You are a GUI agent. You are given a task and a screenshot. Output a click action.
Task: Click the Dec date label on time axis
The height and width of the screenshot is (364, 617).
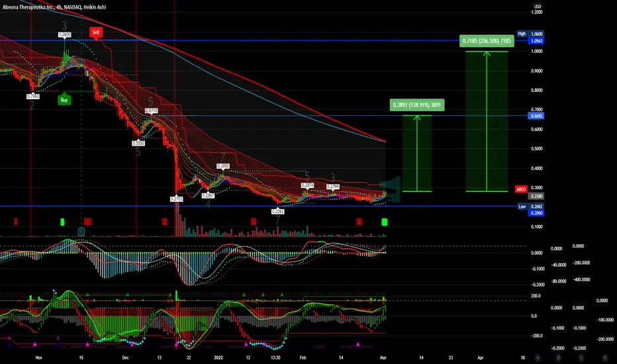coord(125,357)
